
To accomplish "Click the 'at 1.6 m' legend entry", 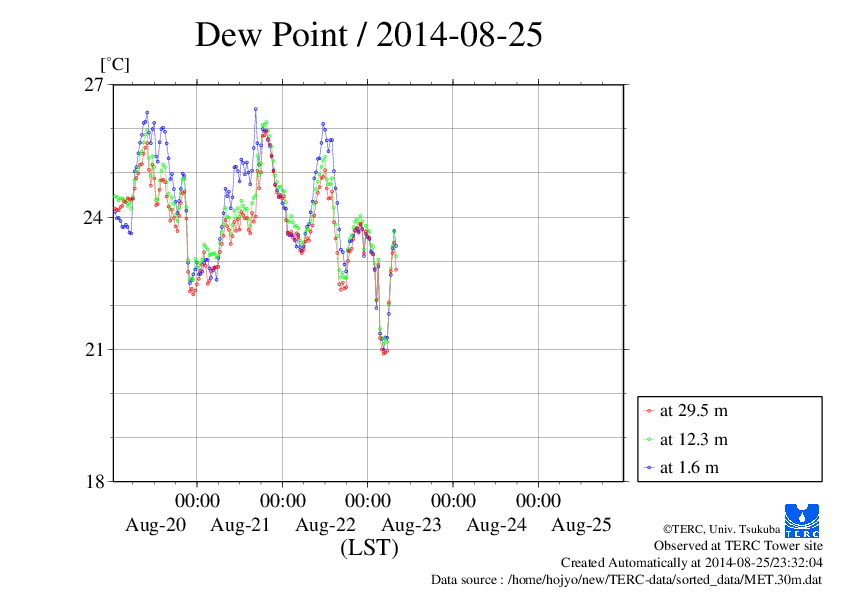I will (689, 468).
